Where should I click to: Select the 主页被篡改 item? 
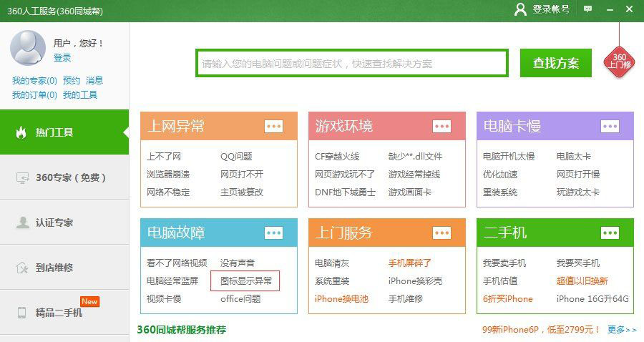(242, 192)
